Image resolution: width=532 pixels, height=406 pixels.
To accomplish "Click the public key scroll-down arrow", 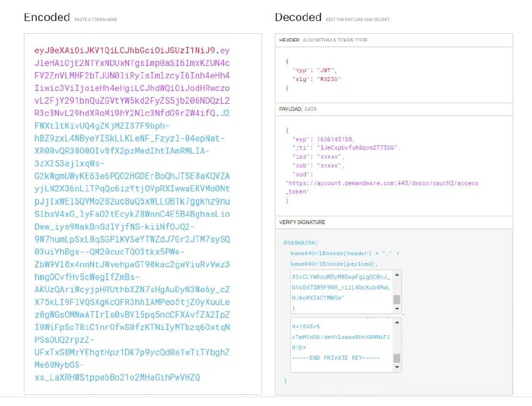I will click(397, 308).
